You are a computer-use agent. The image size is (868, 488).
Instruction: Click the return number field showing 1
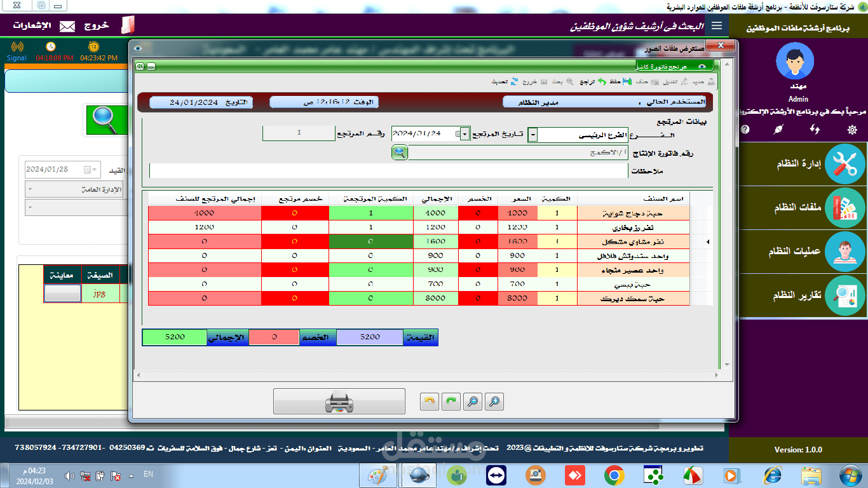[299, 133]
